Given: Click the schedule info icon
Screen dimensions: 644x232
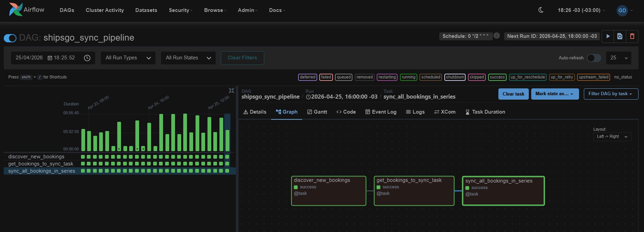Looking at the screenshot, I should [497, 35].
